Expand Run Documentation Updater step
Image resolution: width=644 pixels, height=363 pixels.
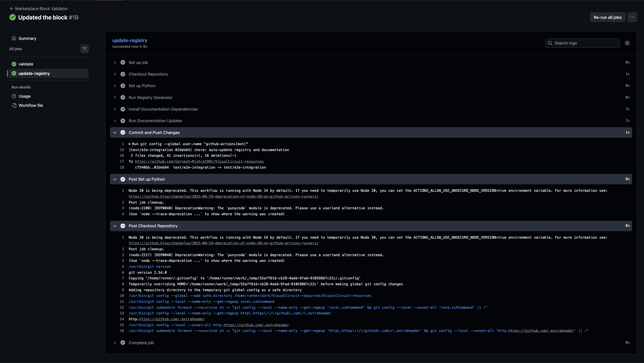(x=371, y=121)
